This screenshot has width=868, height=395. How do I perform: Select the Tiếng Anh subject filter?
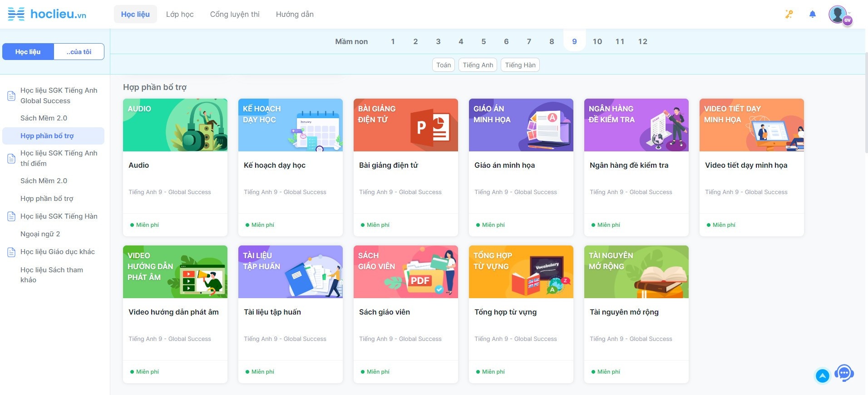478,65
